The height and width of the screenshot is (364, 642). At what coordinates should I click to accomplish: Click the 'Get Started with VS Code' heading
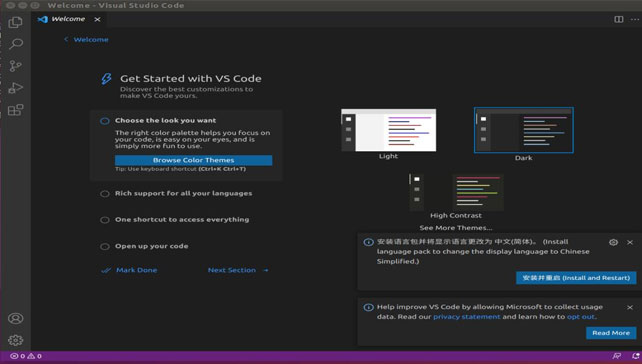pyautogui.click(x=190, y=78)
